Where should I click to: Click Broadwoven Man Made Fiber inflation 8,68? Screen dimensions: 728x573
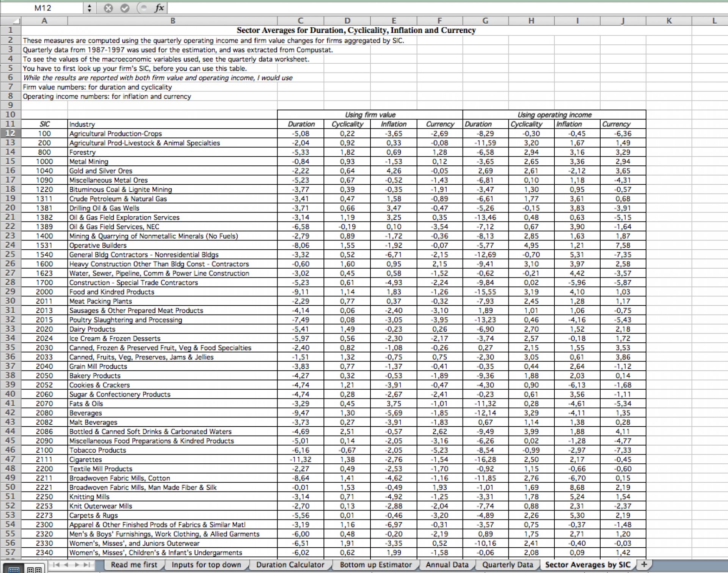pos(577,487)
